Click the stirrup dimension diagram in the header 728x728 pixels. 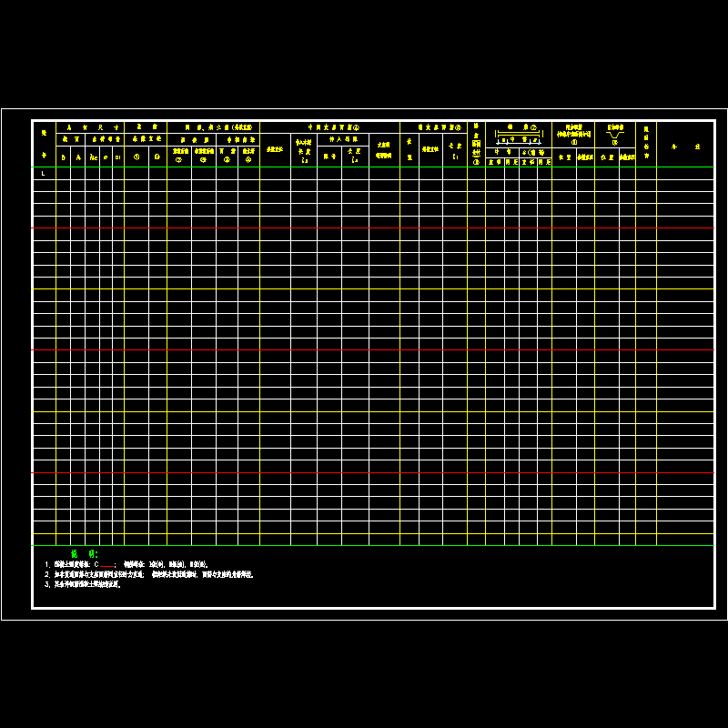[x=518, y=138]
